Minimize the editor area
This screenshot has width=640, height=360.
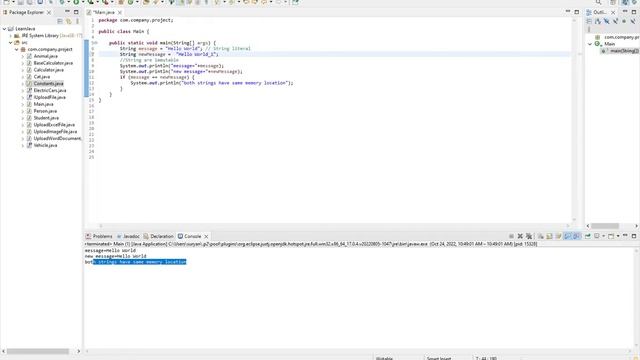(568, 12)
